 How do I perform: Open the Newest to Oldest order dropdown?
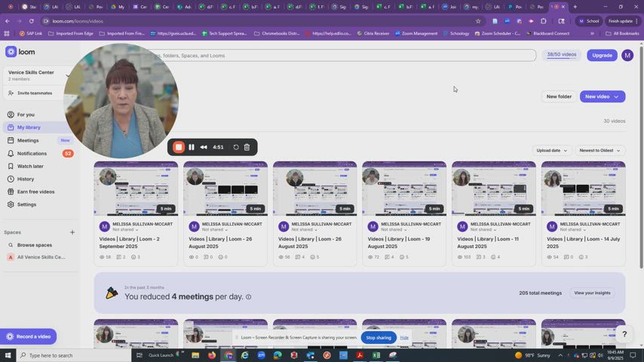click(600, 150)
